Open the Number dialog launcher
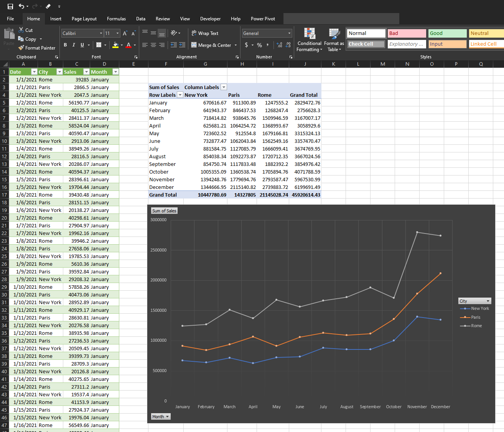This screenshot has width=504, height=432. coord(291,57)
